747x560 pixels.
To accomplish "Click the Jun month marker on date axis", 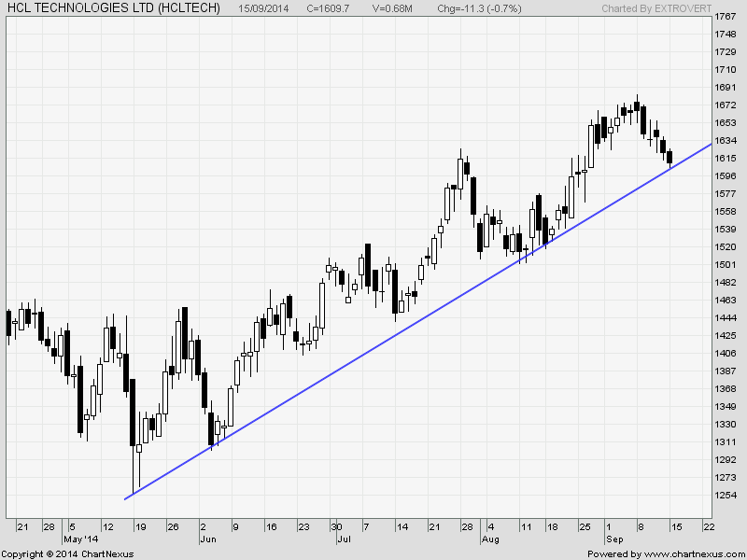I will pyautogui.click(x=207, y=539).
